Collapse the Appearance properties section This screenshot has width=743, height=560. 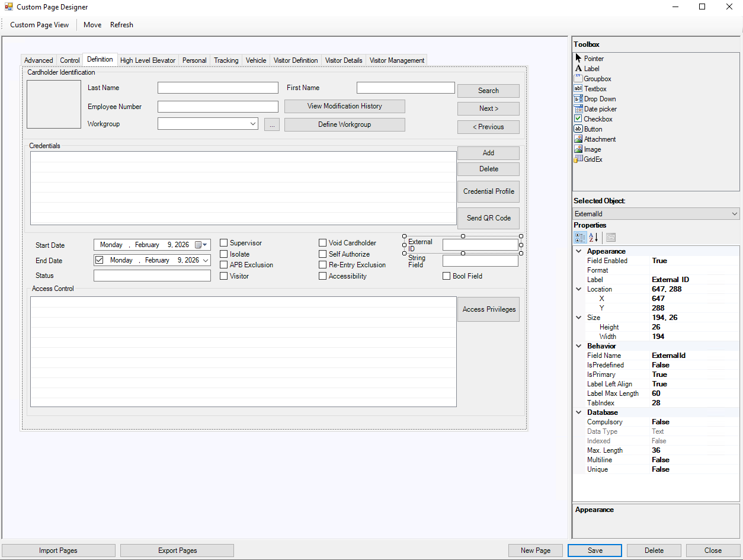(579, 251)
